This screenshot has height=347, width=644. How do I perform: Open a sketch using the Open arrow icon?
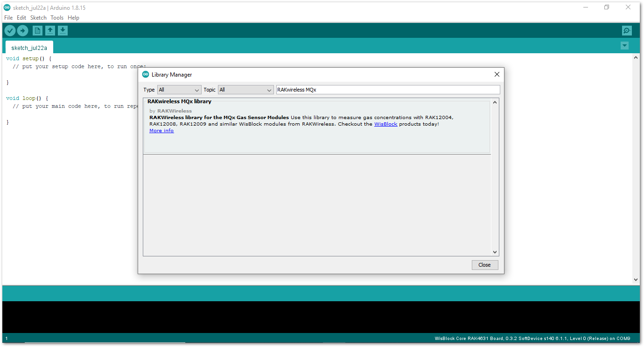pyautogui.click(x=50, y=31)
